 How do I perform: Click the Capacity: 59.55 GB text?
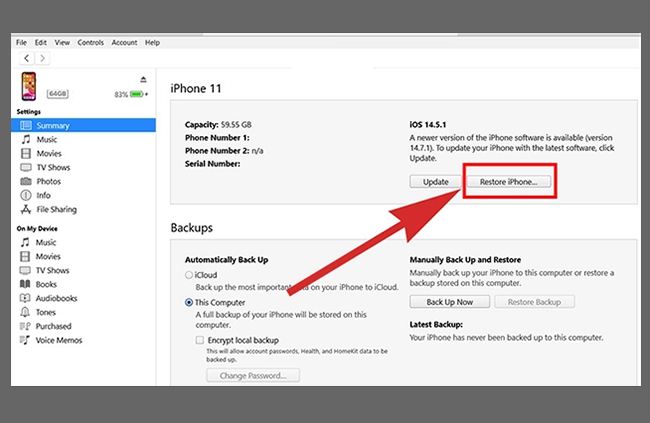point(218,124)
